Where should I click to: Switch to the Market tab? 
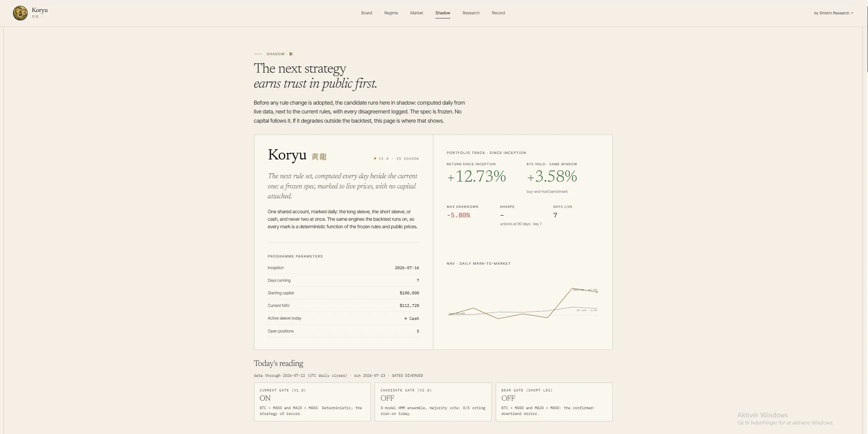point(417,13)
